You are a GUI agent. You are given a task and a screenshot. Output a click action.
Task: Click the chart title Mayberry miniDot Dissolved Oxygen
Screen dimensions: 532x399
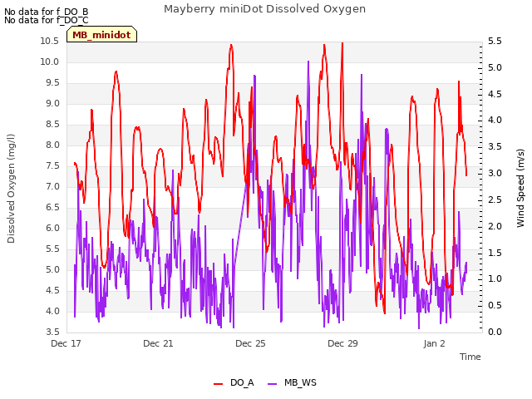click(264, 9)
